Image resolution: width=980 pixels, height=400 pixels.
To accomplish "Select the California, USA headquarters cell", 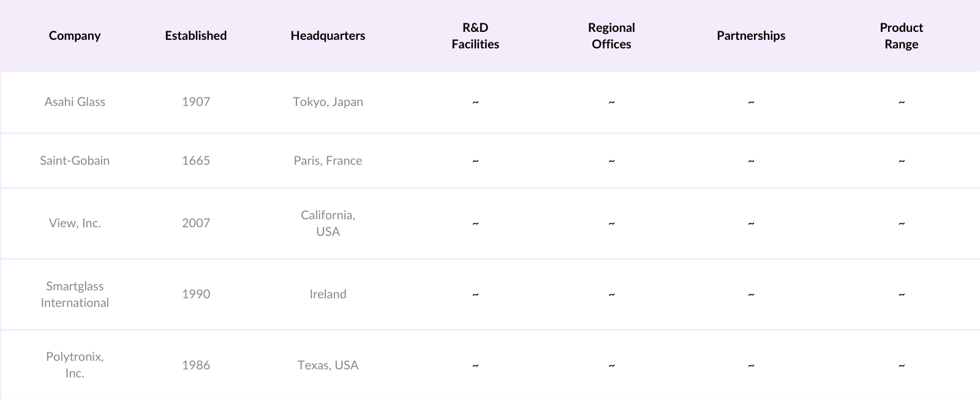I will (x=328, y=223).
